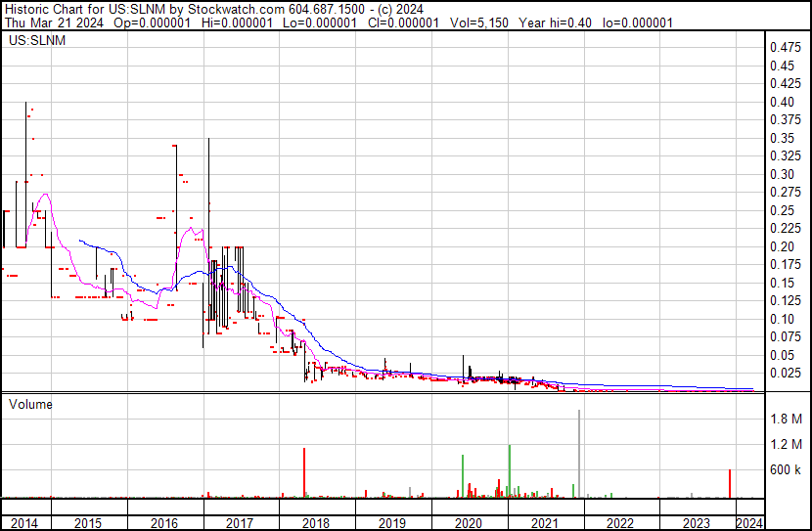Click the 2023 year label
Image resolution: width=812 pixels, height=531 pixels.
(x=697, y=523)
